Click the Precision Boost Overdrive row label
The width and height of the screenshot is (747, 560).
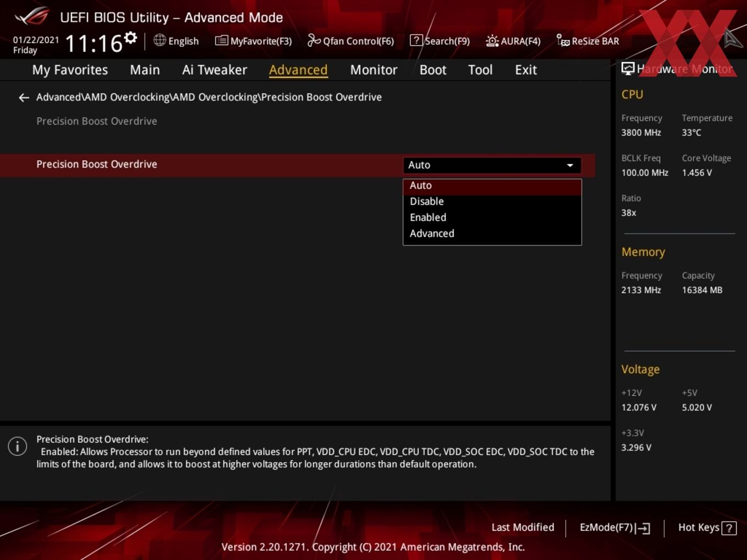[97, 164]
